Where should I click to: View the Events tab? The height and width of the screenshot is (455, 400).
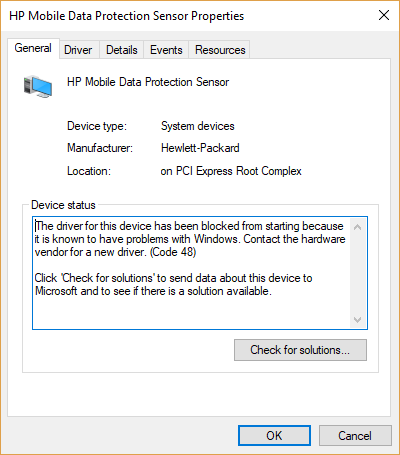click(166, 50)
